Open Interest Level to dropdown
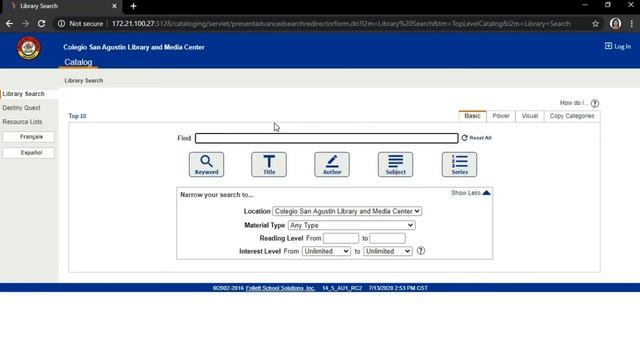Viewport: 640px width, 360px height. [x=387, y=251]
